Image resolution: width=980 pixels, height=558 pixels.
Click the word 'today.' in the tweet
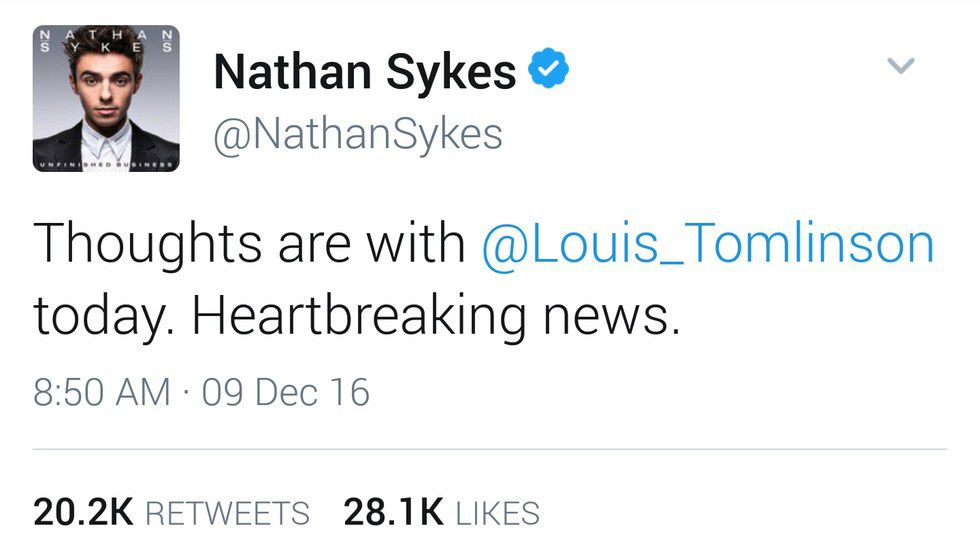tap(100, 317)
